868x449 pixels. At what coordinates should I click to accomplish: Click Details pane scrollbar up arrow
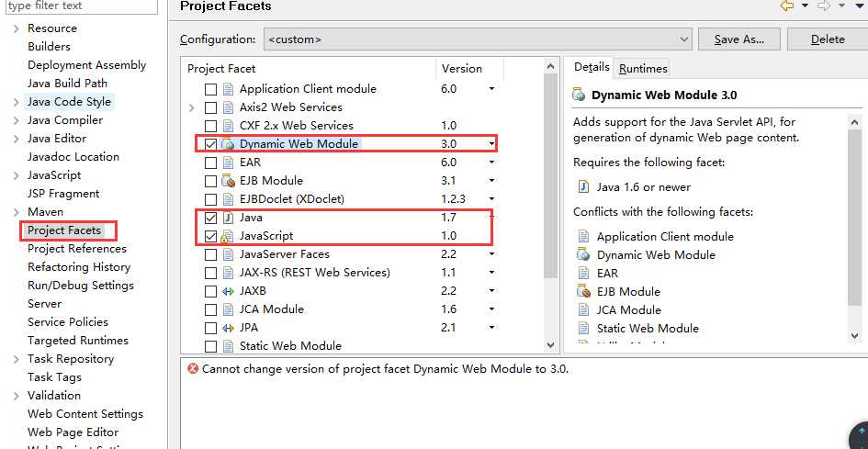click(x=855, y=122)
